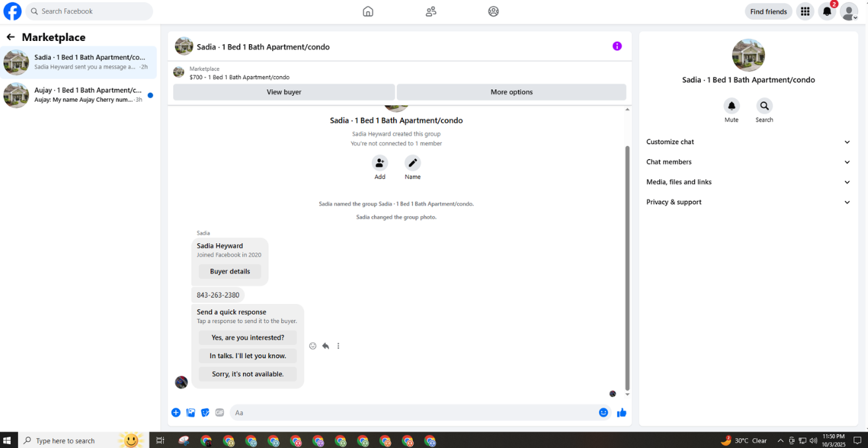Click the group photo in right panel
The image size is (868, 448).
click(x=748, y=55)
